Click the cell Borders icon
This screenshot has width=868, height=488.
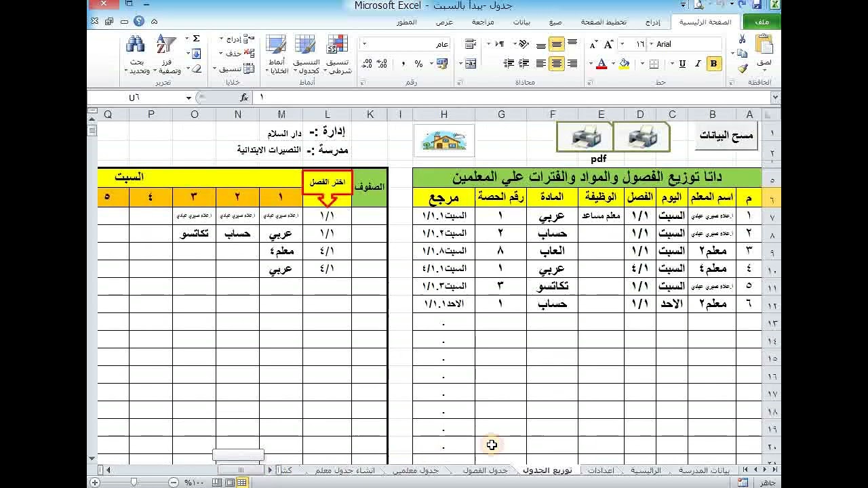(654, 64)
